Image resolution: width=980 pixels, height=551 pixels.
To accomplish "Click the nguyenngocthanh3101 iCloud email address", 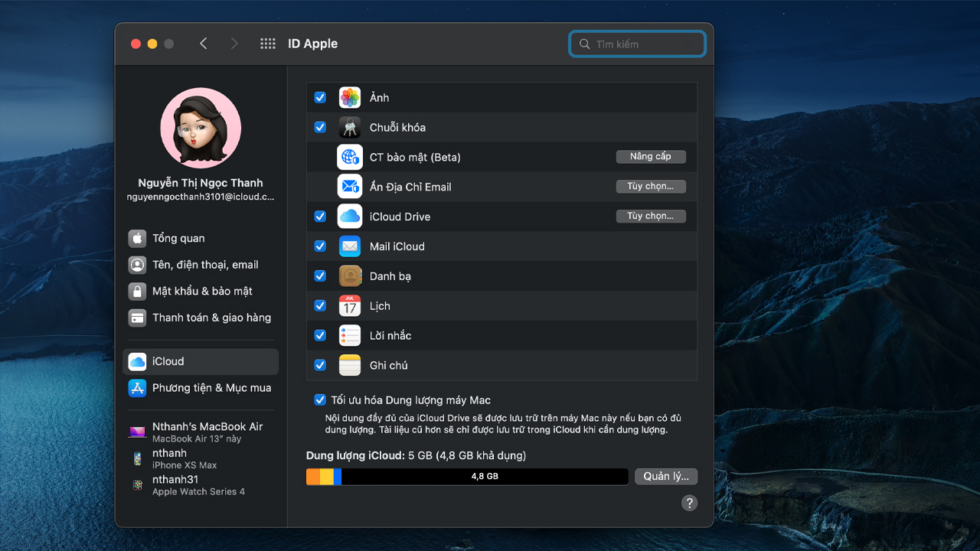I will (201, 197).
